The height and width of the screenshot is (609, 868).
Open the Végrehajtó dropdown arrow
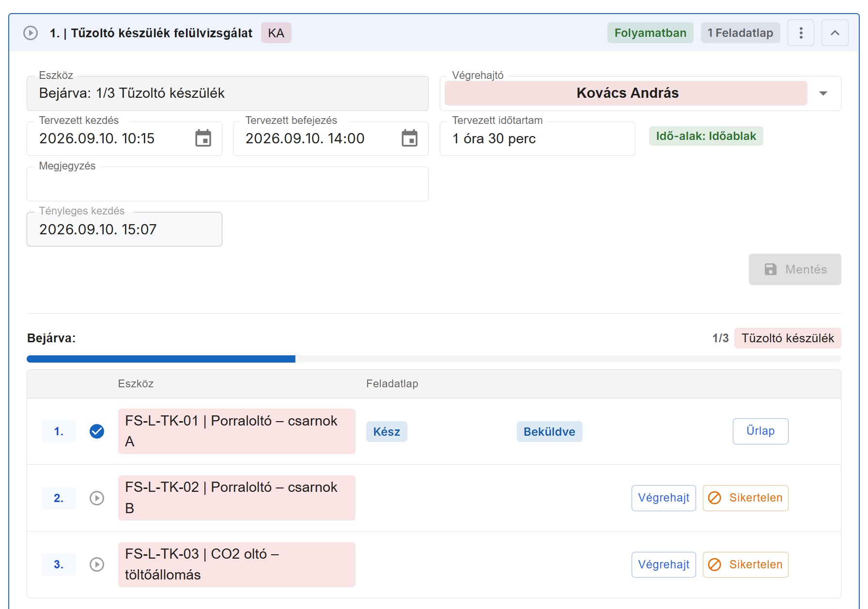click(x=823, y=93)
